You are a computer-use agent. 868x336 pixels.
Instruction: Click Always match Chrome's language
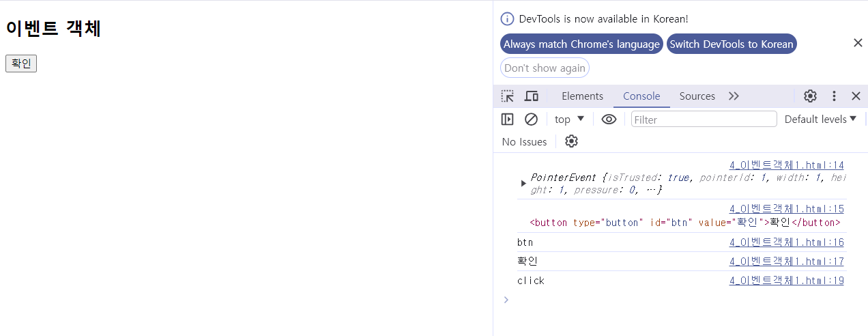(x=581, y=44)
